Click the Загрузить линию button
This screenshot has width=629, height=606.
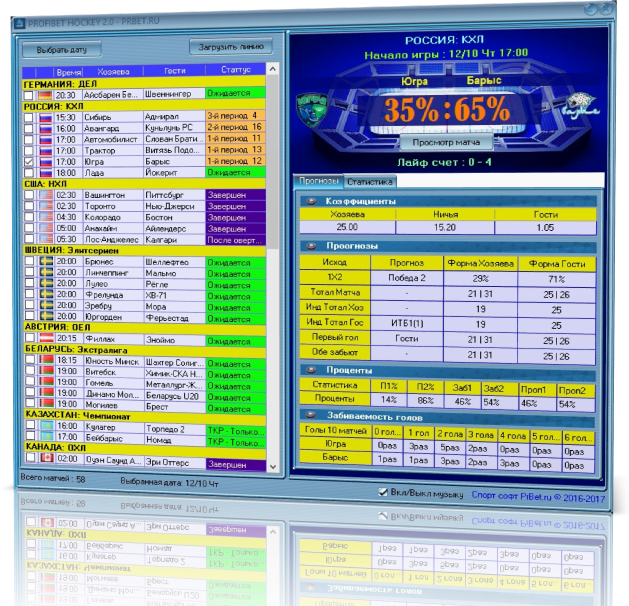pyautogui.click(x=231, y=47)
